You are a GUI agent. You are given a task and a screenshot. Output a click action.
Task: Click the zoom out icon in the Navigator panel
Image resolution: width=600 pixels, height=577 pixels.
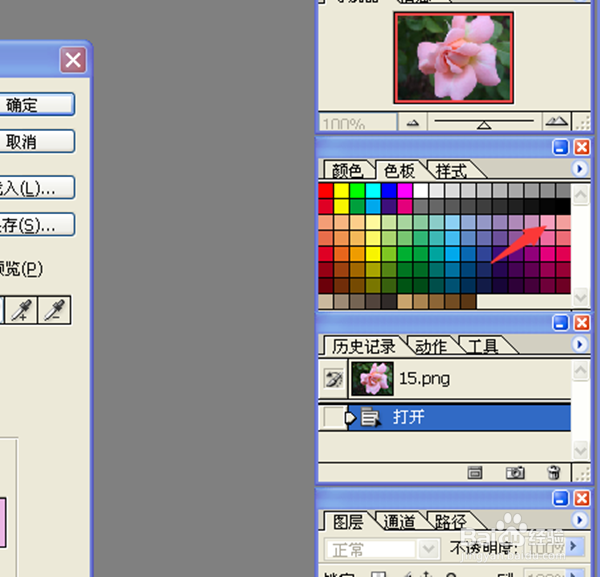[x=412, y=123]
